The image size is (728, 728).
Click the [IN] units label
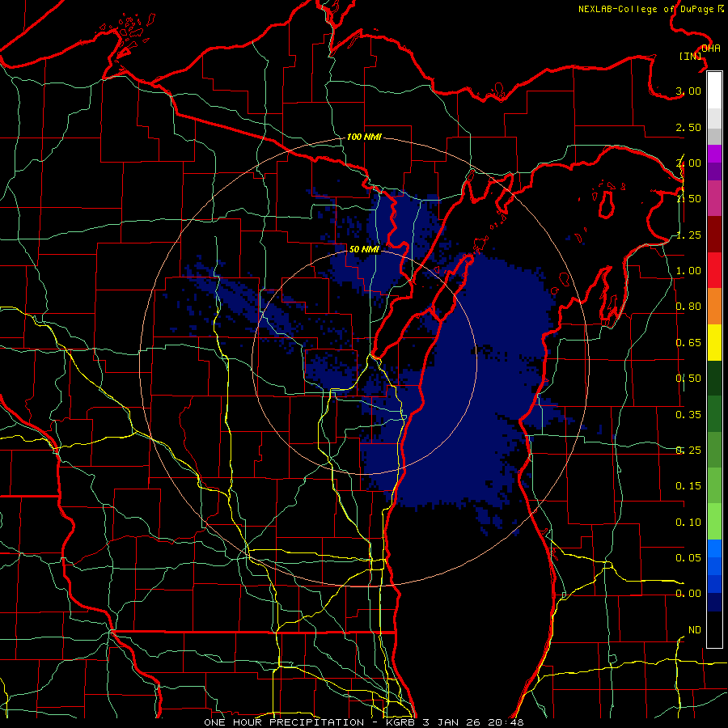(x=691, y=56)
